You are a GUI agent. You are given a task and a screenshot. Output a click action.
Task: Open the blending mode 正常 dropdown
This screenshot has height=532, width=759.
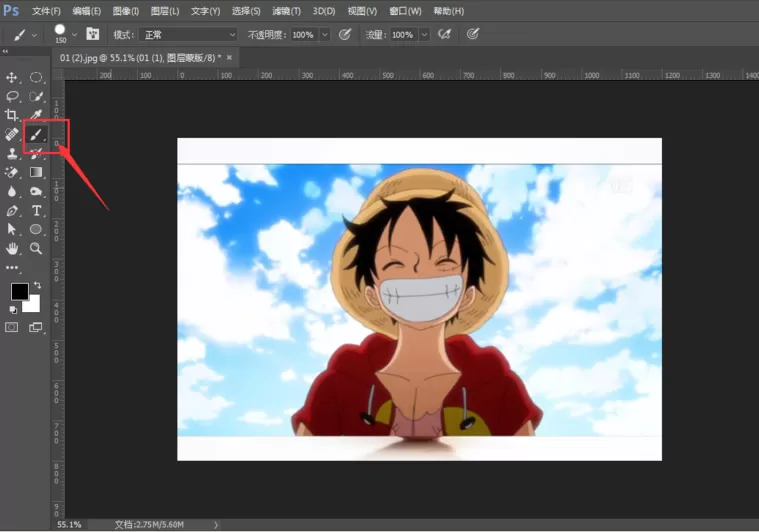click(188, 35)
